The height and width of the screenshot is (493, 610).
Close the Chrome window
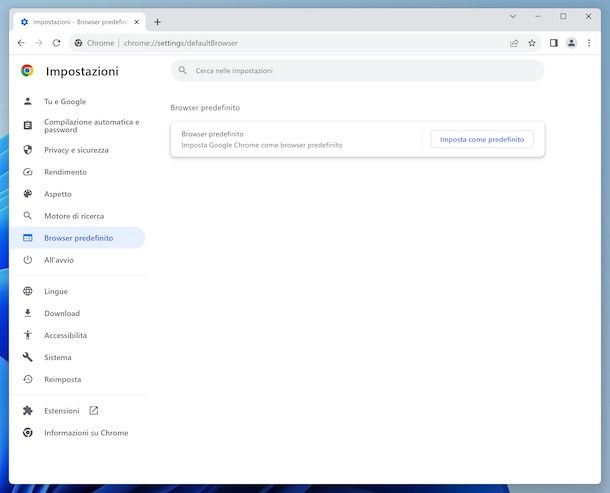pos(588,16)
